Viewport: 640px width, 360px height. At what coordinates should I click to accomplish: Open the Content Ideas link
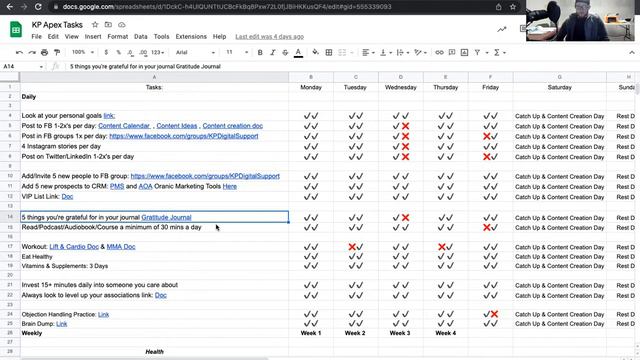click(x=177, y=126)
